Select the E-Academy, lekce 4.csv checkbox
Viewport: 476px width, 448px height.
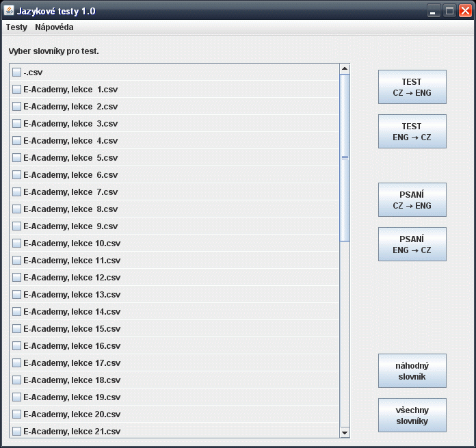click(16, 140)
